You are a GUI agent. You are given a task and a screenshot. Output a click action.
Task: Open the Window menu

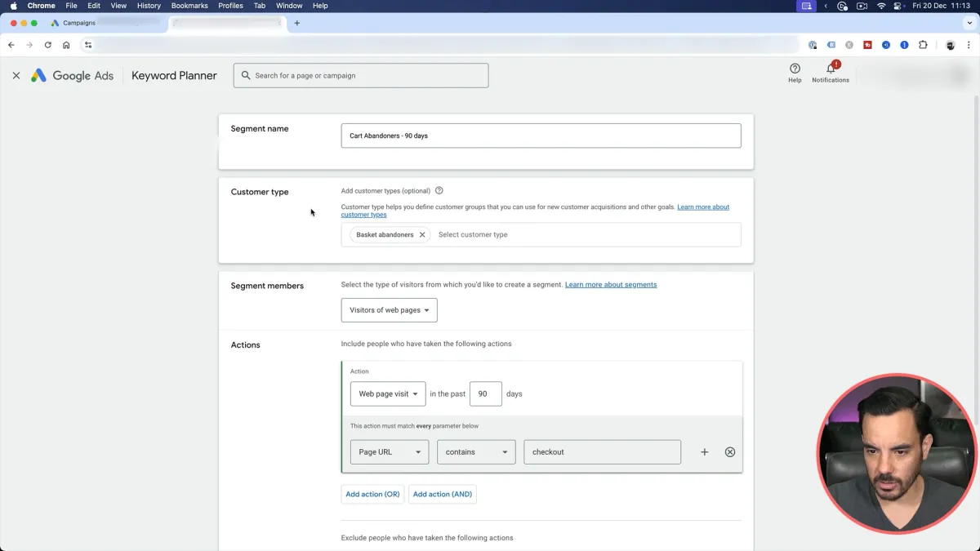(289, 6)
